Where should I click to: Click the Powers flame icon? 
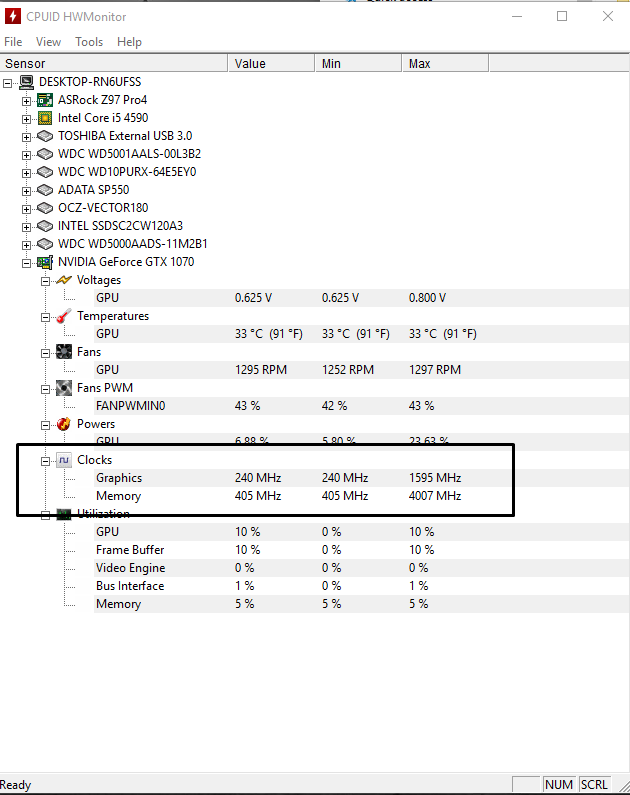64,424
